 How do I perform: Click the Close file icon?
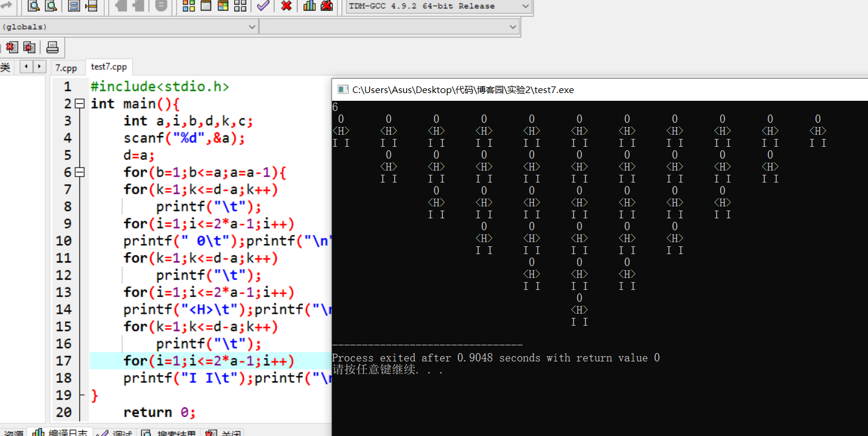[x=12, y=47]
